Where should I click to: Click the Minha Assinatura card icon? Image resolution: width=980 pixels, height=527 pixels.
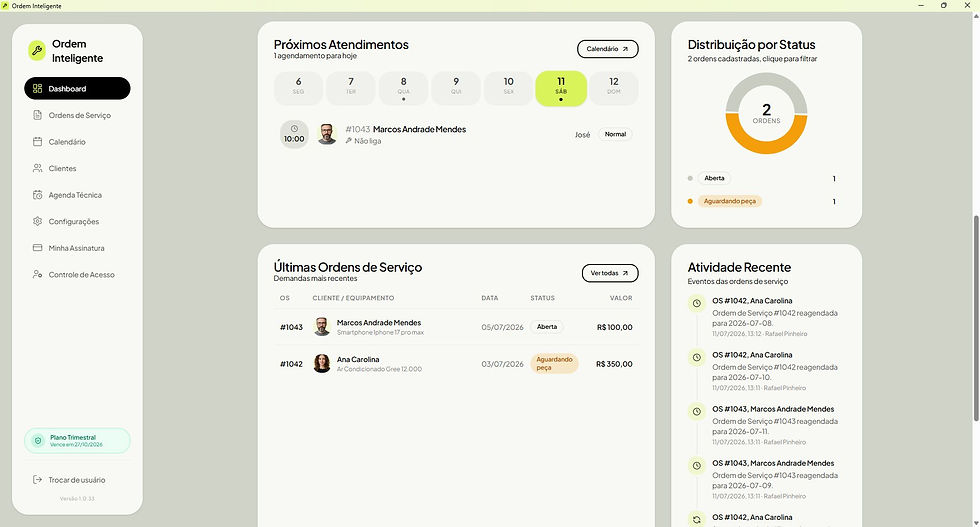(x=38, y=248)
